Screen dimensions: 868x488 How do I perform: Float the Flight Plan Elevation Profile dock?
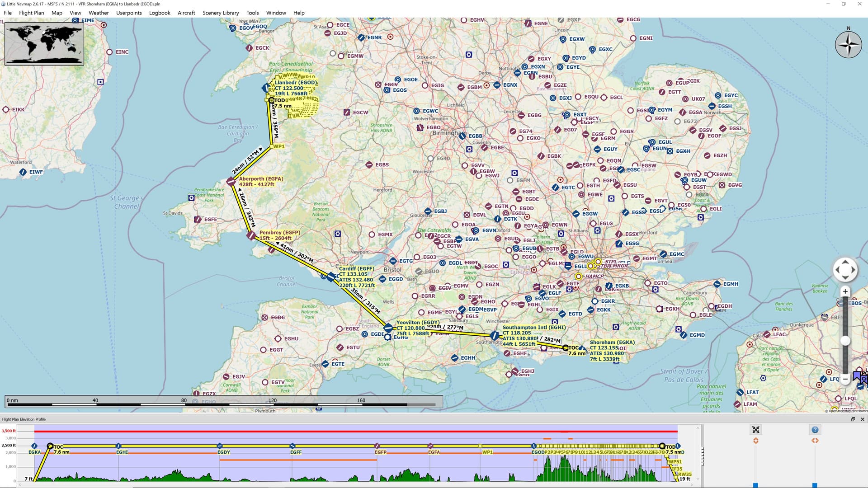[x=853, y=419]
